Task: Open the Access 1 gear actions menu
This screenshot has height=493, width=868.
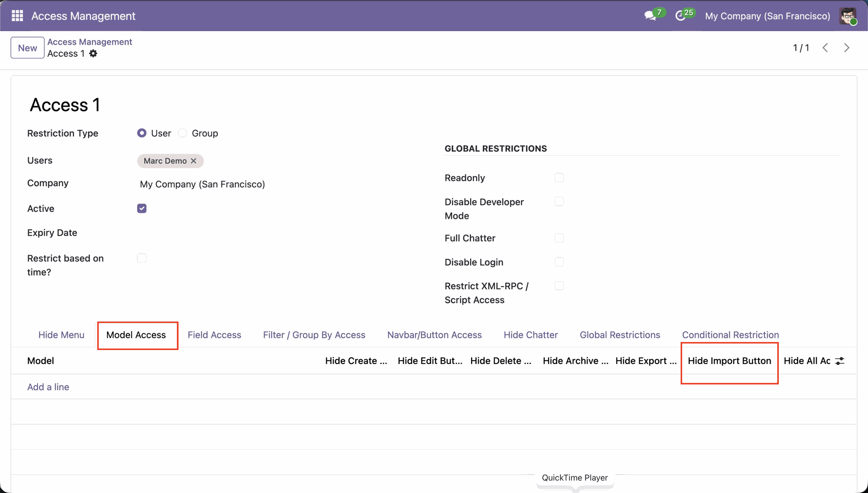Action: (x=93, y=53)
